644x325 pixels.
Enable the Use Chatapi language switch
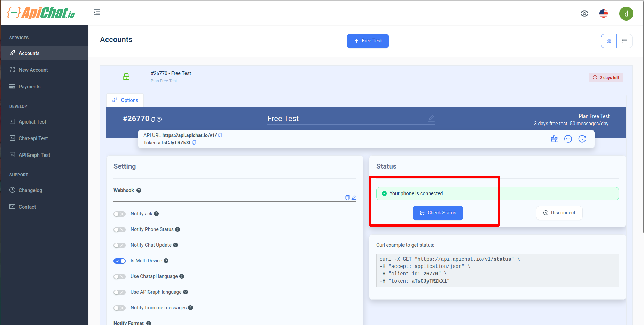coord(119,277)
